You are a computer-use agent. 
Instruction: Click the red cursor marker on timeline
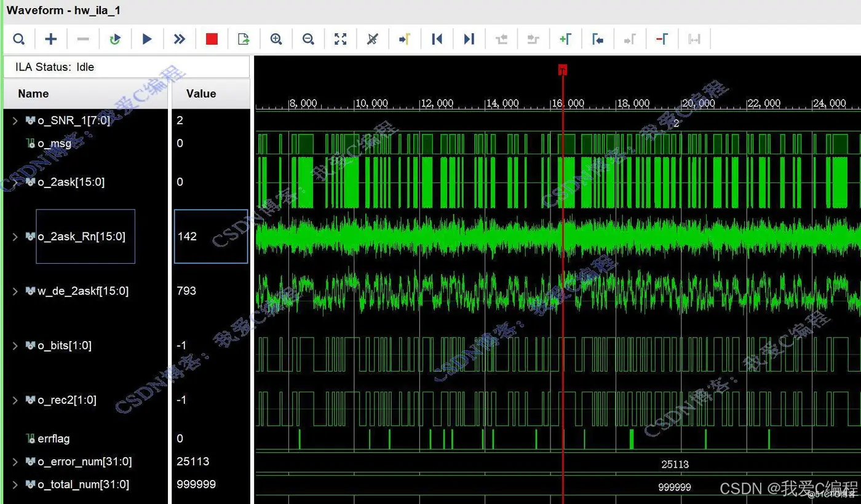point(562,69)
